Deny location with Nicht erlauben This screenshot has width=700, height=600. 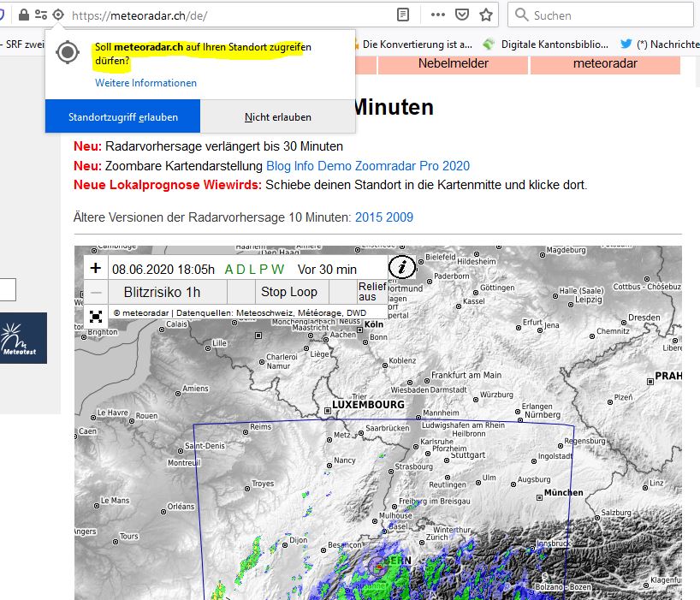click(x=277, y=116)
